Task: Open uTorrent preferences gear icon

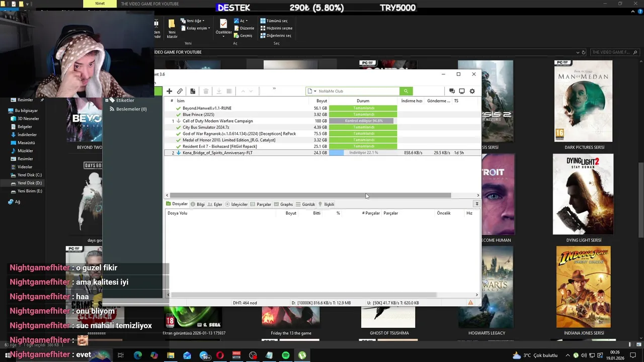Action: coord(472,91)
